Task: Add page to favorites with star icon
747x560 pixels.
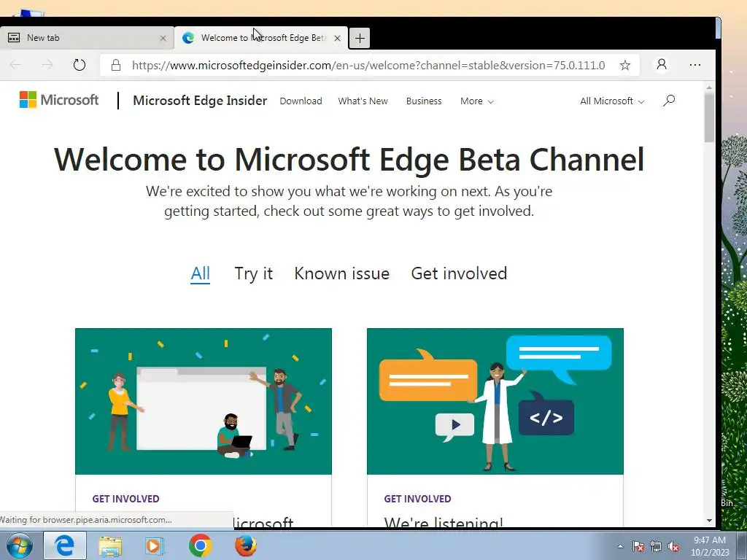Action: pyautogui.click(x=625, y=65)
